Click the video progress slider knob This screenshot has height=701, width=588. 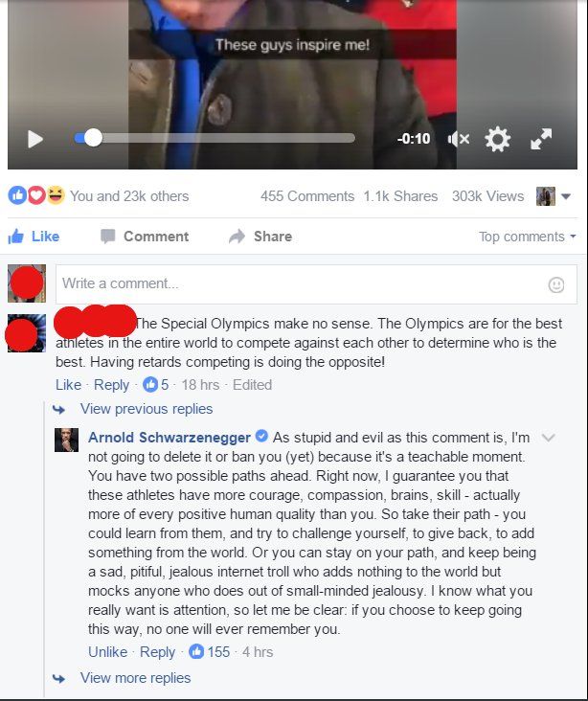tap(93, 138)
